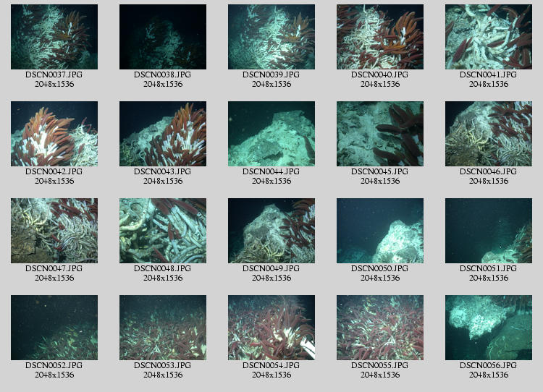
Task: Select the DSCN0042.JPG tubeworm thumbnail
Action: (54, 134)
